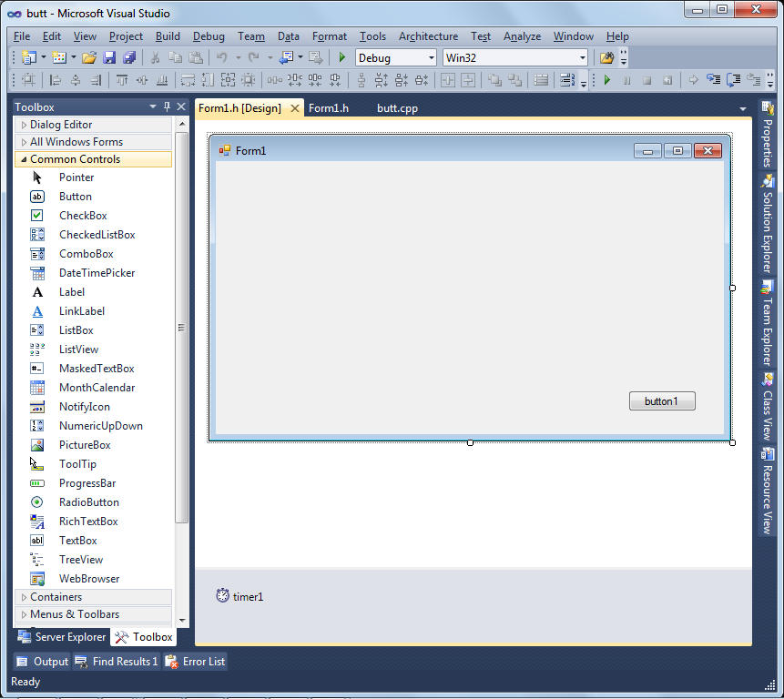Open the Find Results 1 panel tab

click(x=117, y=662)
